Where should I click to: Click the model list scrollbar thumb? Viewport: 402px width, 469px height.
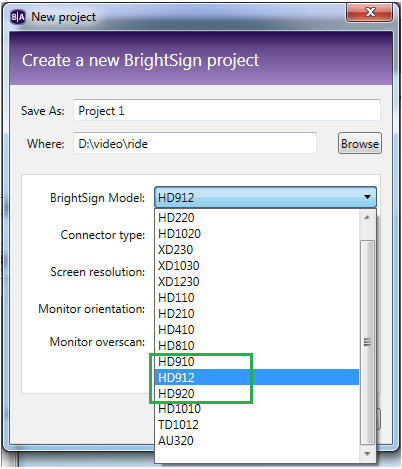(x=367, y=342)
